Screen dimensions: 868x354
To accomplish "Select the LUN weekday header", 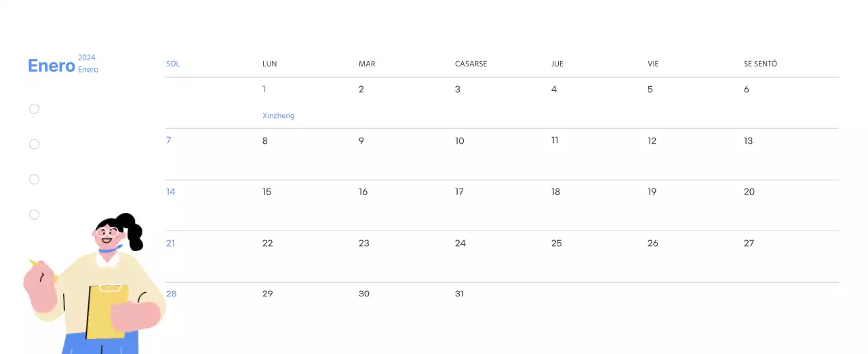I will point(270,64).
